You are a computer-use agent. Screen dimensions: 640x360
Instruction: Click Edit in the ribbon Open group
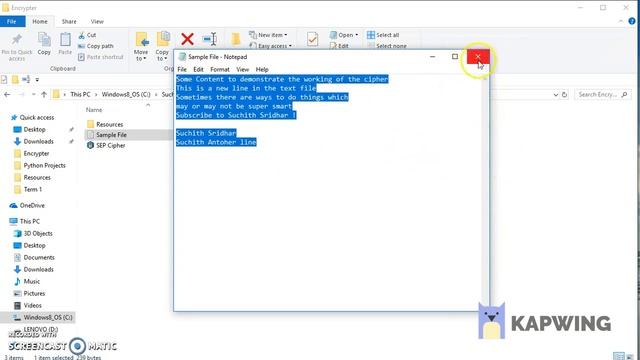click(x=339, y=46)
